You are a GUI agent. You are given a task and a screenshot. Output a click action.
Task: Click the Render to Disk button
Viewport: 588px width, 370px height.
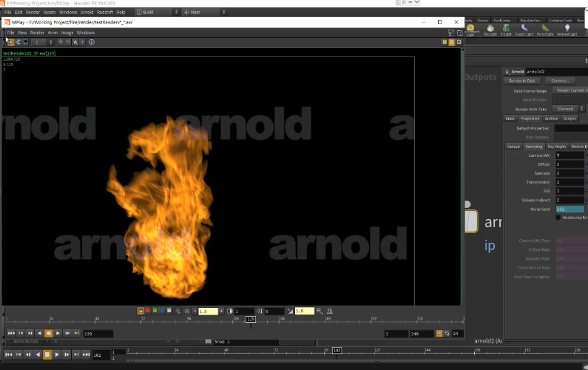[x=522, y=81]
